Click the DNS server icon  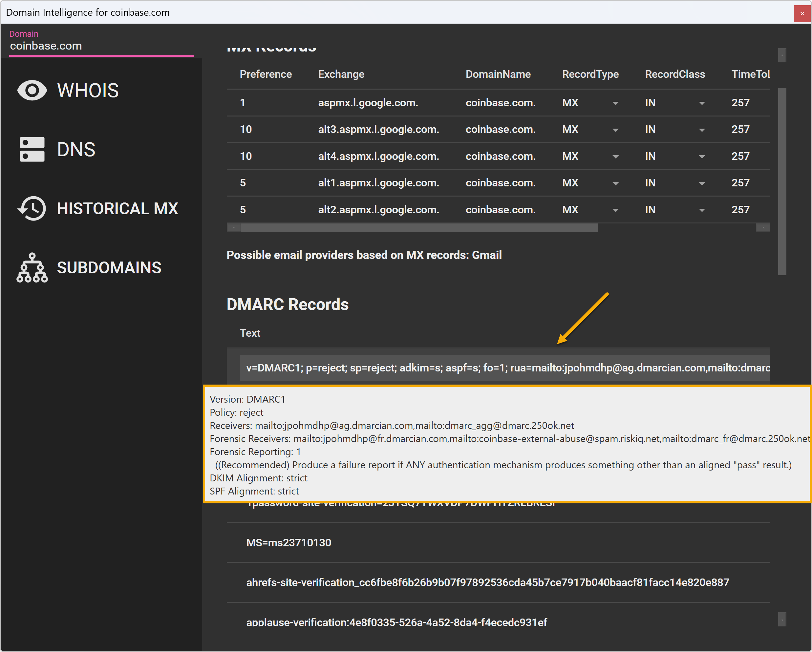[x=32, y=149]
